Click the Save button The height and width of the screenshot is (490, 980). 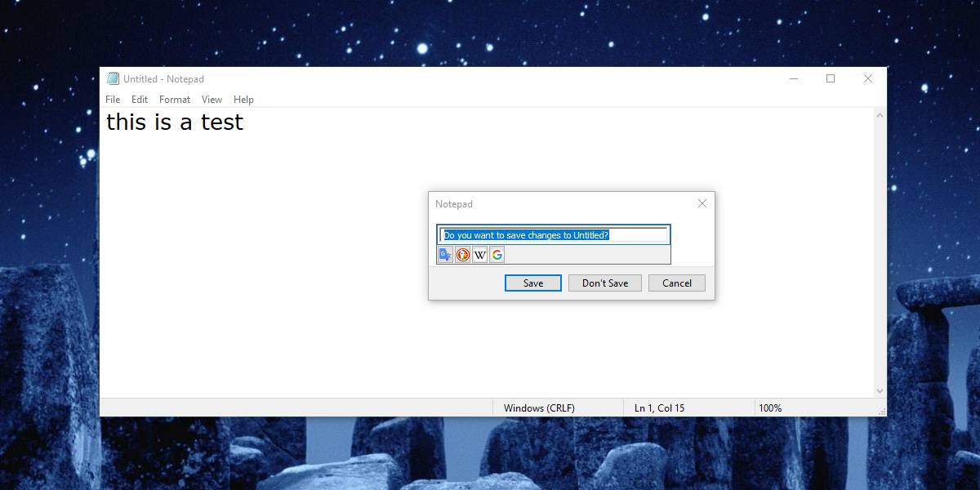[533, 283]
